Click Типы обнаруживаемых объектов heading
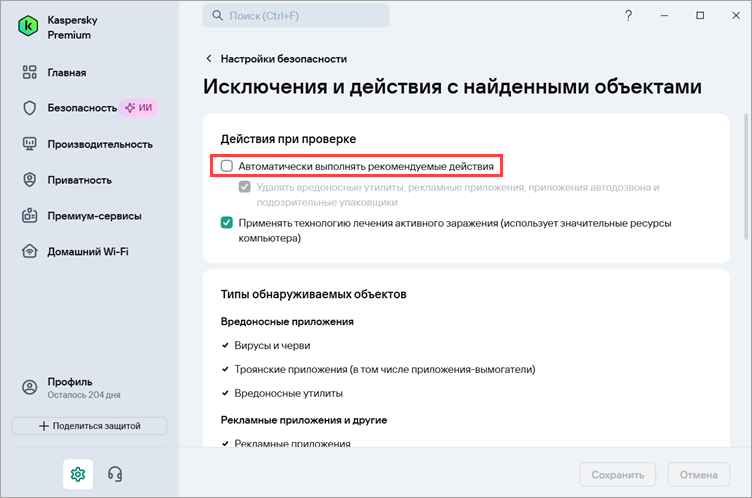The height and width of the screenshot is (498, 752). click(313, 294)
